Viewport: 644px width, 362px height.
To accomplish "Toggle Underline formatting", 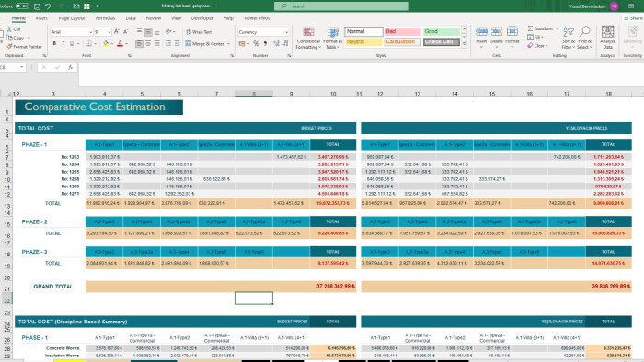I will pos(72,43).
